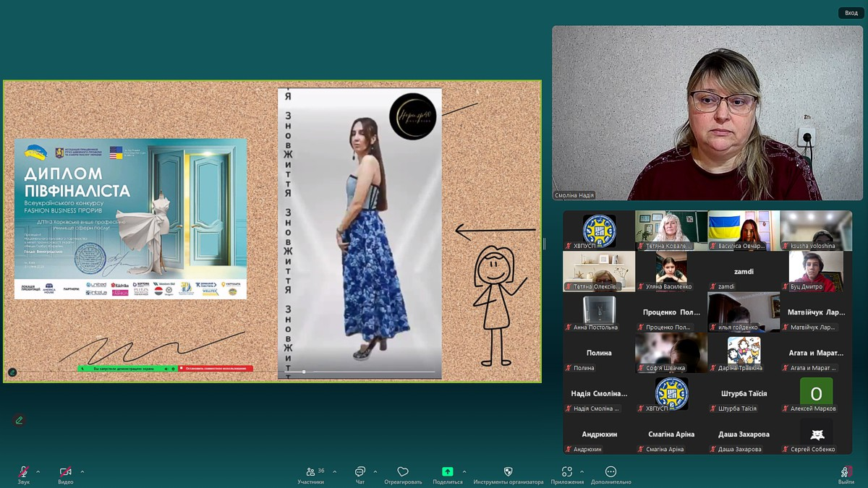Open the Дополнительно more menu
Screen dimensions: 868x488
[x=610, y=475]
